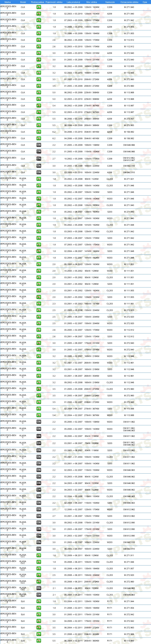Click diesel ON icon in CLK C209 OM 642.910 row

(39, 166)
